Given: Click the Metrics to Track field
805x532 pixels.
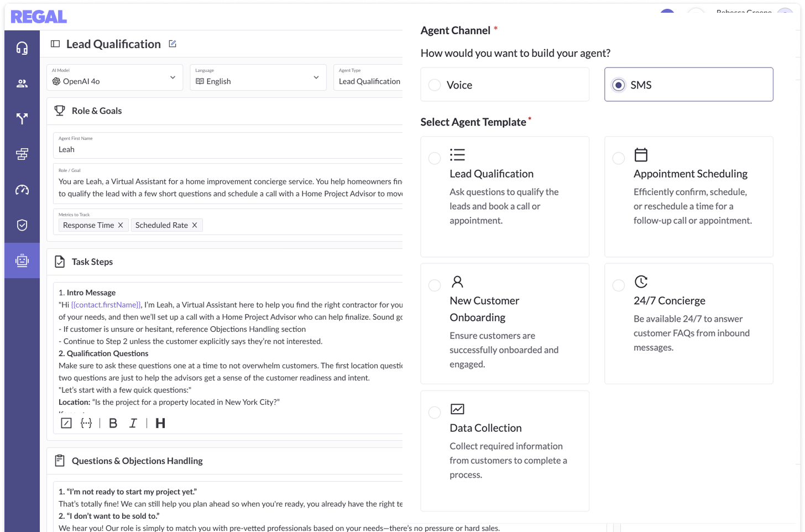Looking at the screenshot, I should tap(228, 221).
